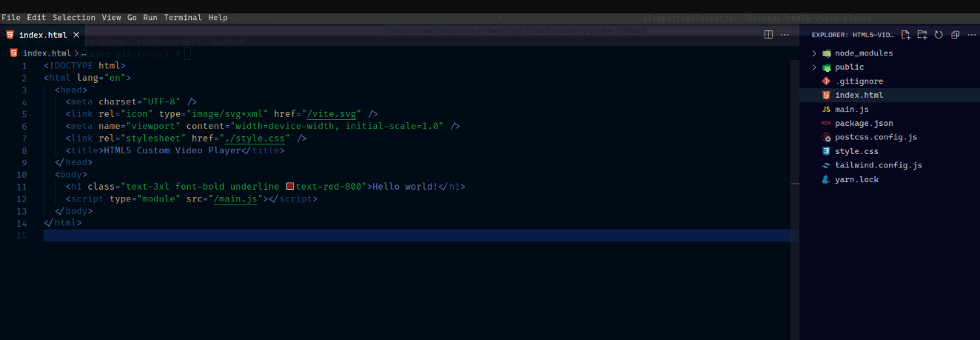Screen dimensions: 980x340
Task: Click the npm icon beside package.json
Action: coord(827,123)
